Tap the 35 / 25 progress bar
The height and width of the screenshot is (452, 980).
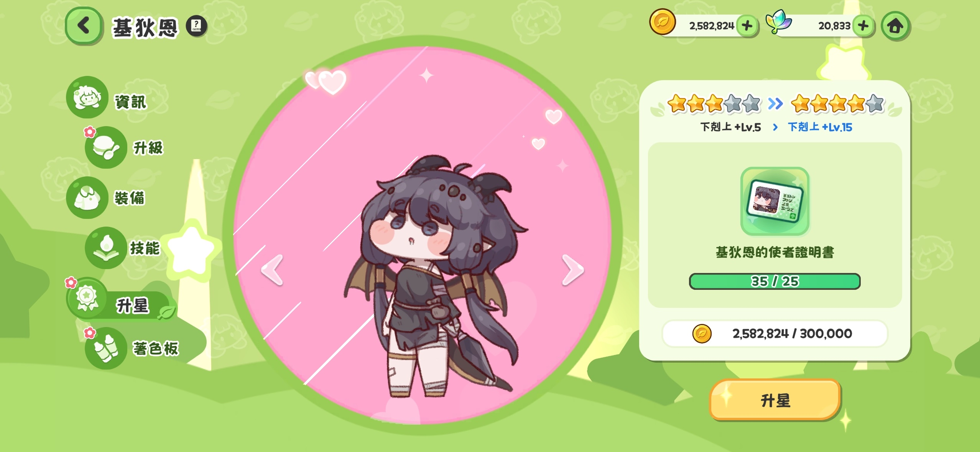[x=774, y=281]
